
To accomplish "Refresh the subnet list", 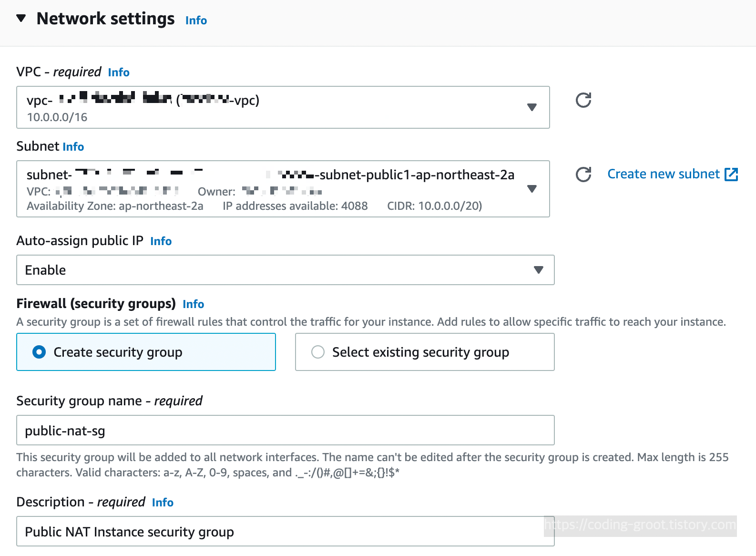I will [x=583, y=175].
